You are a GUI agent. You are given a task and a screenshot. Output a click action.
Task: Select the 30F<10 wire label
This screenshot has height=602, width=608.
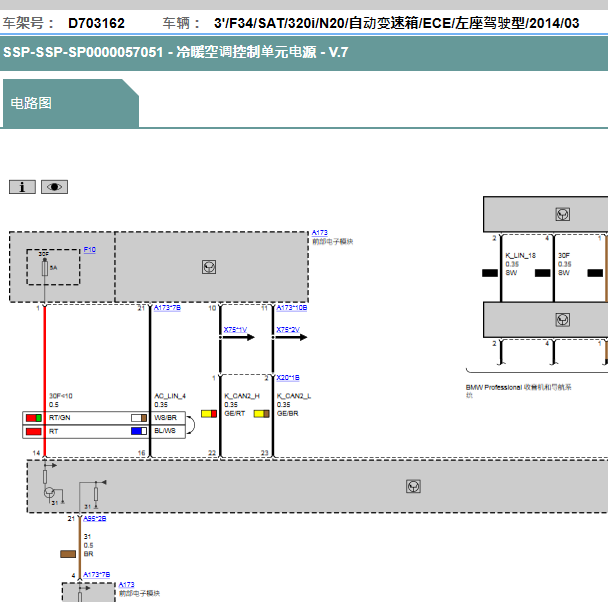[60, 396]
